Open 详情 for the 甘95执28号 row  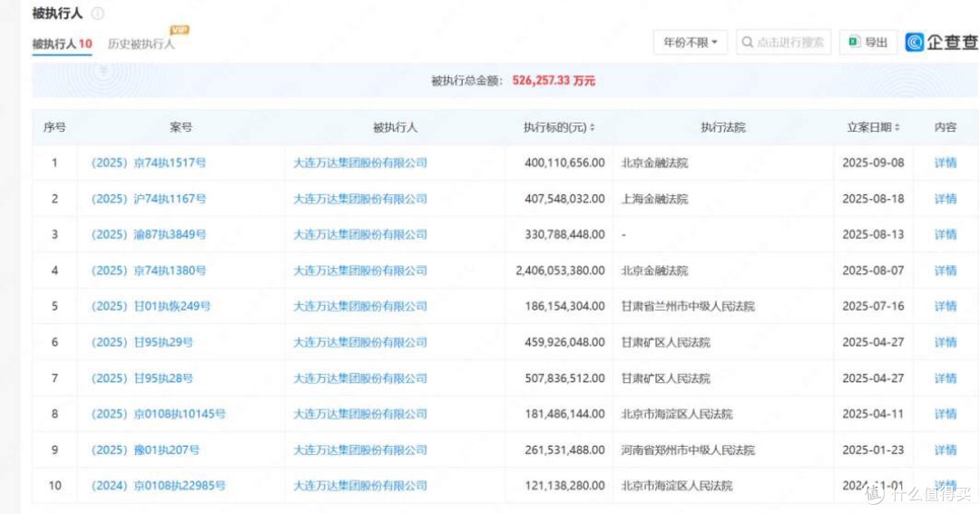coord(945,379)
